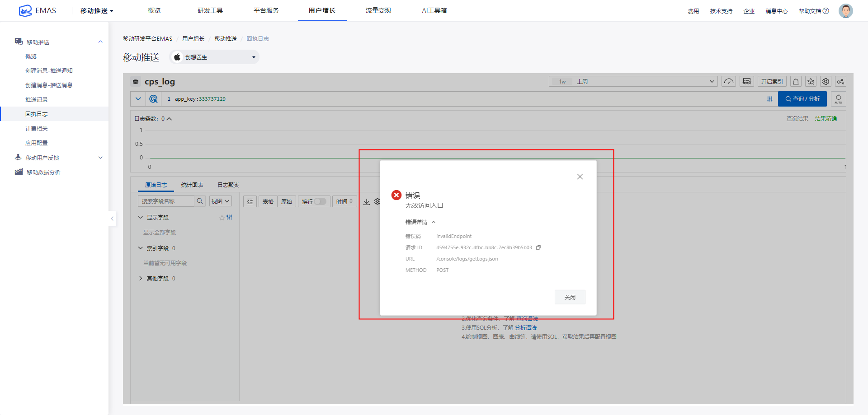This screenshot has height=415, width=868.
Task: Collapse 显示字段 section
Action: point(141,217)
